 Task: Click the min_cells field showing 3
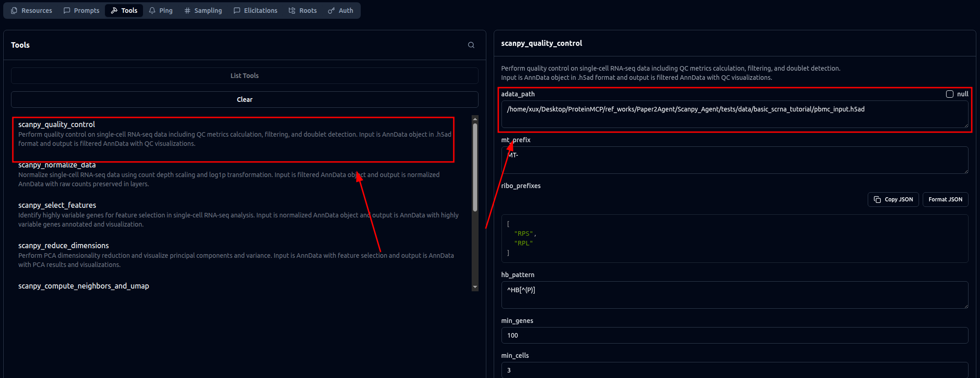[x=735, y=370]
